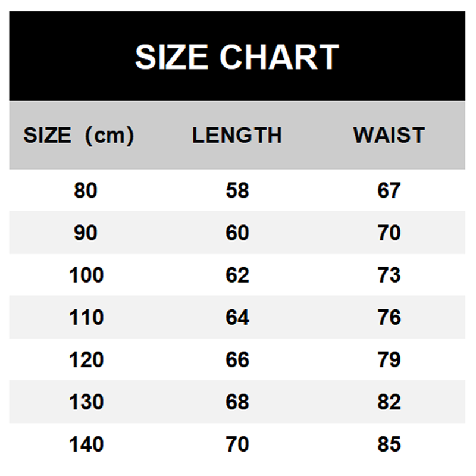Click waist value 67
The width and height of the screenshot is (476, 476).
point(389,191)
